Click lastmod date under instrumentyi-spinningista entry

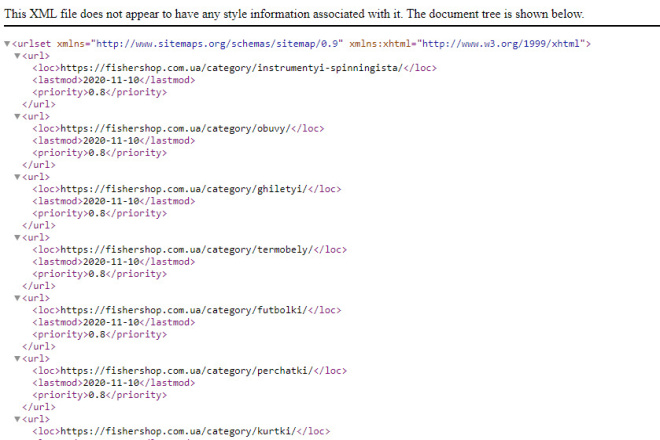click(x=111, y=80)
